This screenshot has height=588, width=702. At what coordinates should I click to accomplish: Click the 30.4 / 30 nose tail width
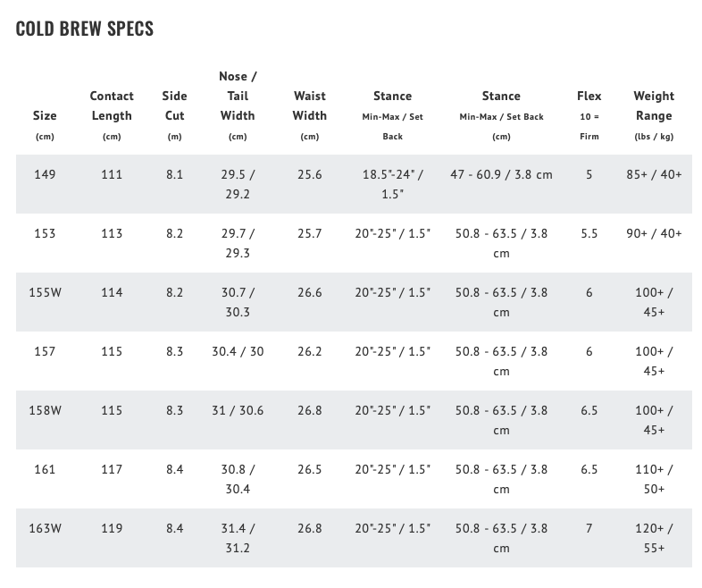(238, 351)
